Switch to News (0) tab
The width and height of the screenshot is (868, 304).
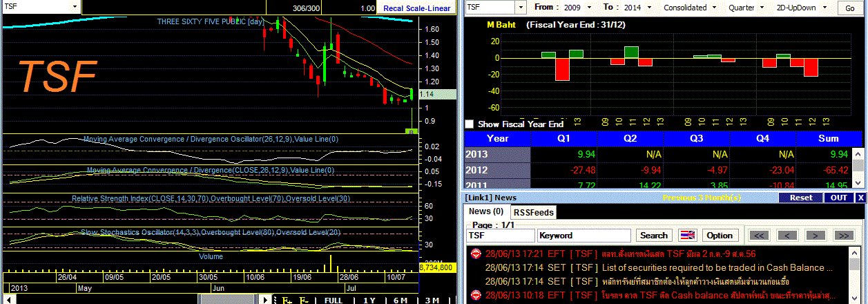(487, 211)
